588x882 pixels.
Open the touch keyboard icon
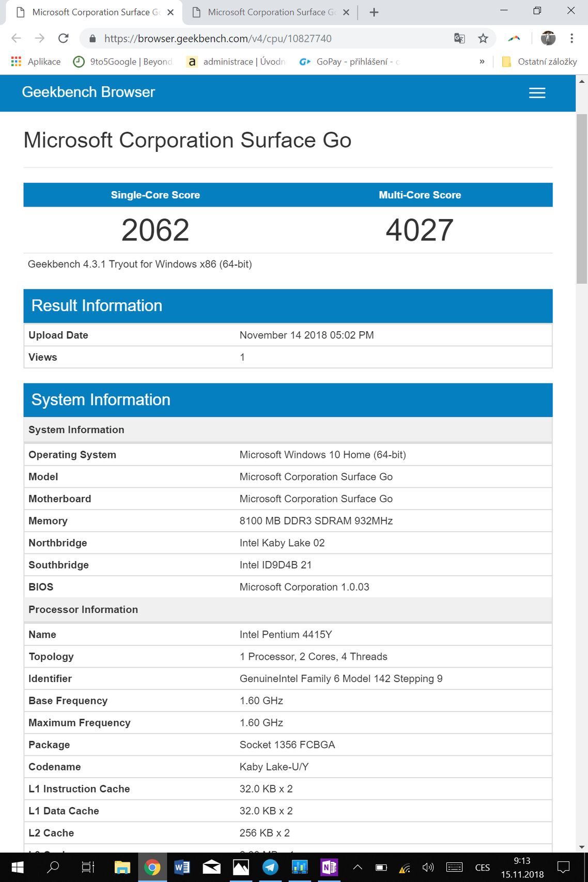click(x=454, y=868)
